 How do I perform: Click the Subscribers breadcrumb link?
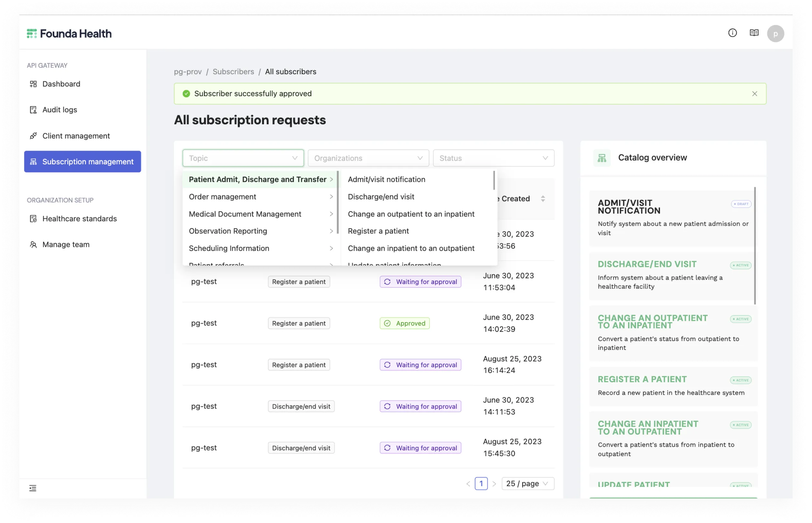pyautogui.click(x=233, y=72)
